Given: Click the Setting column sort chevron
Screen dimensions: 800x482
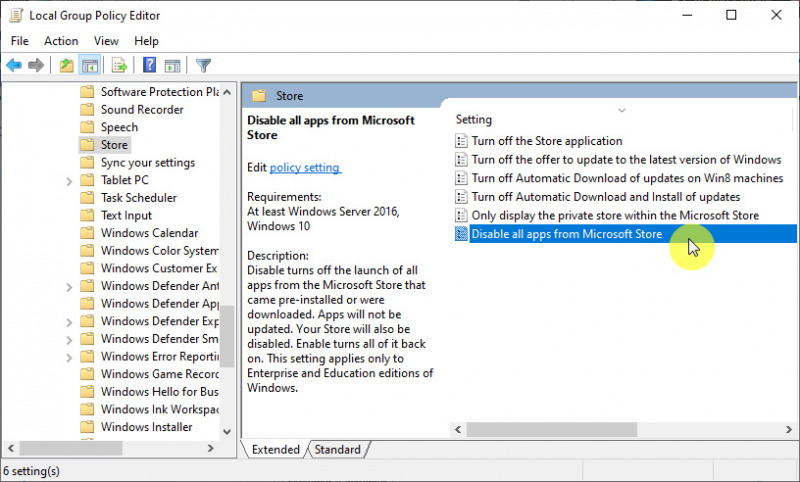Looking at the screenshot, I should 621,110.
